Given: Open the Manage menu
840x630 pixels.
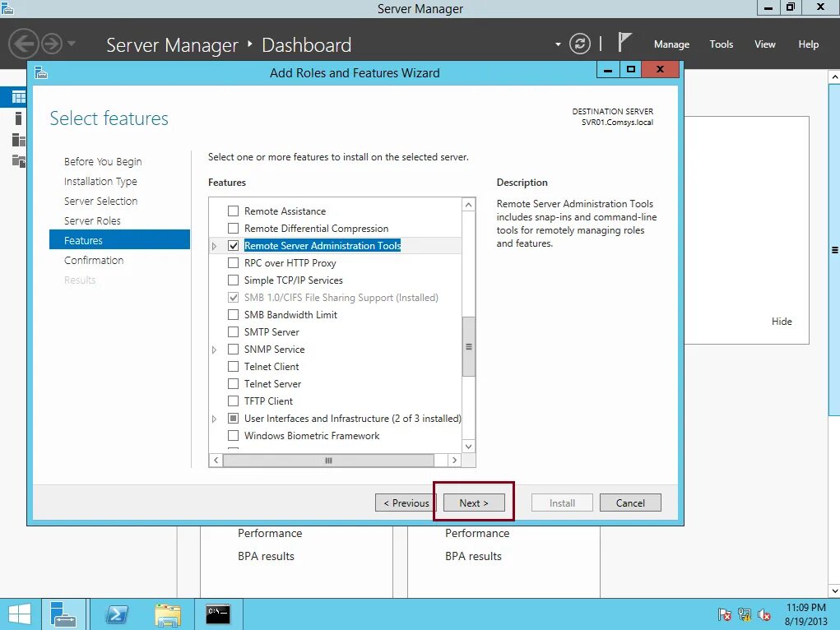Looking at the screenshot, I should [671, 44].
